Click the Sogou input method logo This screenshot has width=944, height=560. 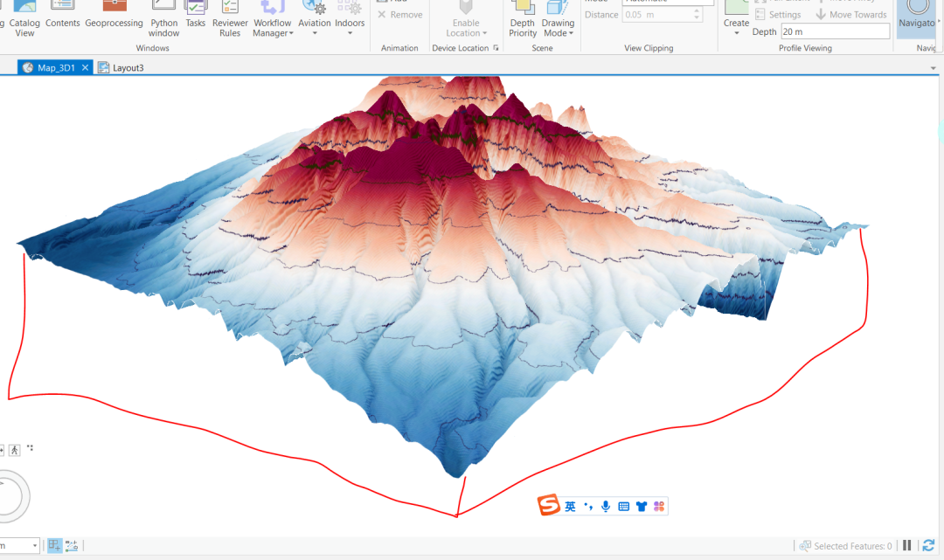[x=548, y=505]
